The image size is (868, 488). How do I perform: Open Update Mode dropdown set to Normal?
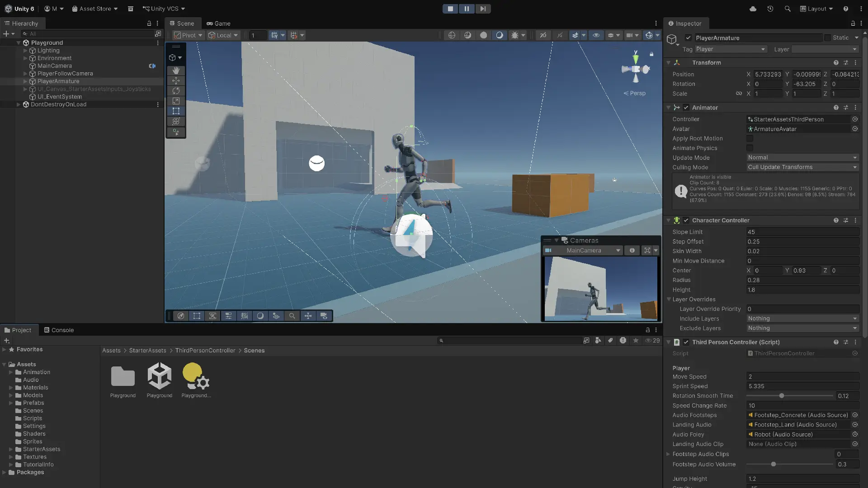point(802,158)
